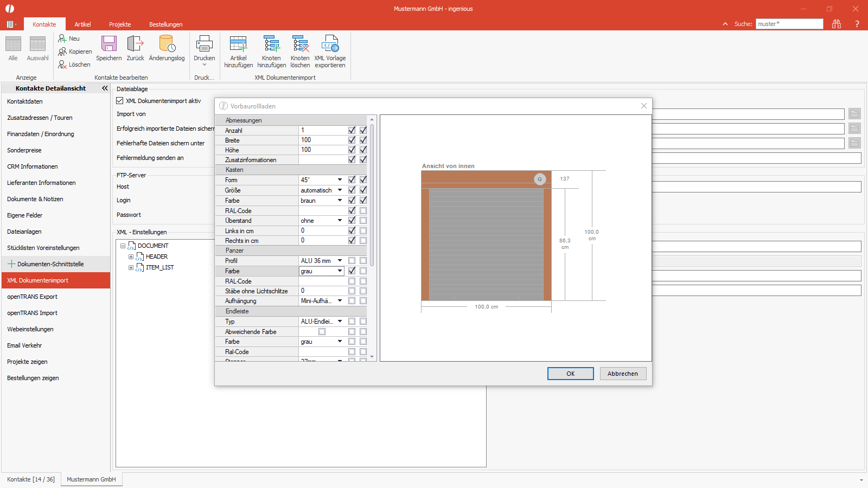Switch to the Artikel ribbon tab
The width and height of the screenshot is (868, 488).
82,24
